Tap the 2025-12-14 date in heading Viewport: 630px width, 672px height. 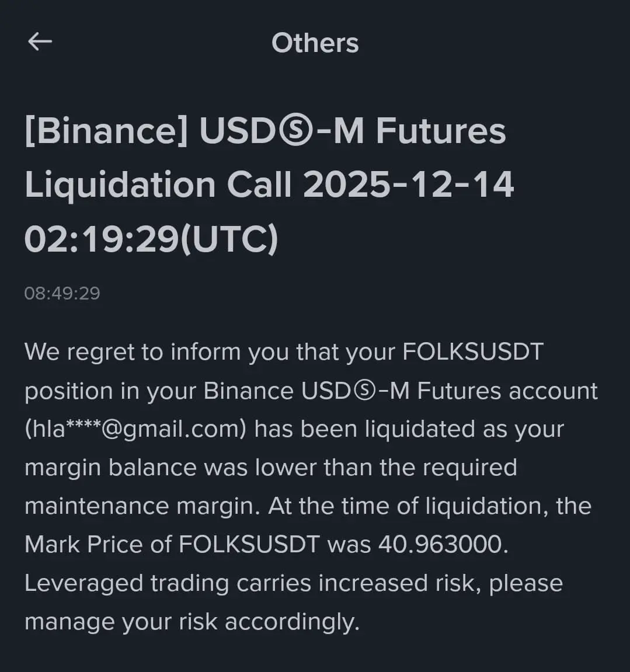coord(409,184)
